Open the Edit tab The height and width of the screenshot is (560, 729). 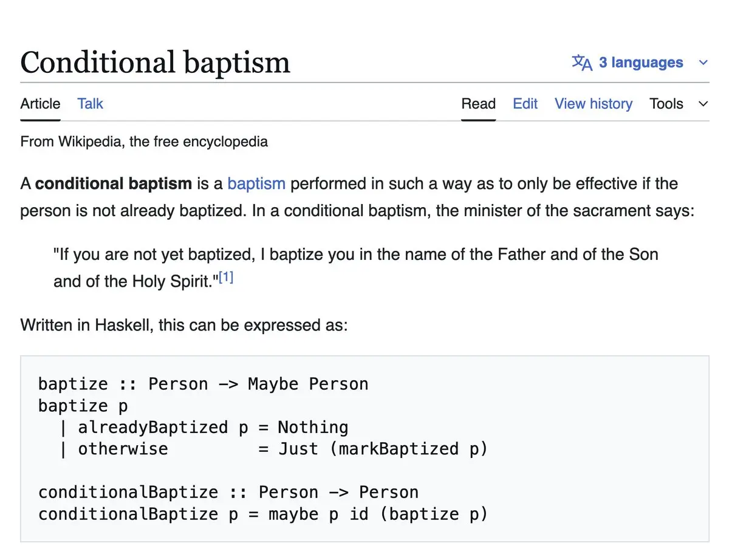525,104
